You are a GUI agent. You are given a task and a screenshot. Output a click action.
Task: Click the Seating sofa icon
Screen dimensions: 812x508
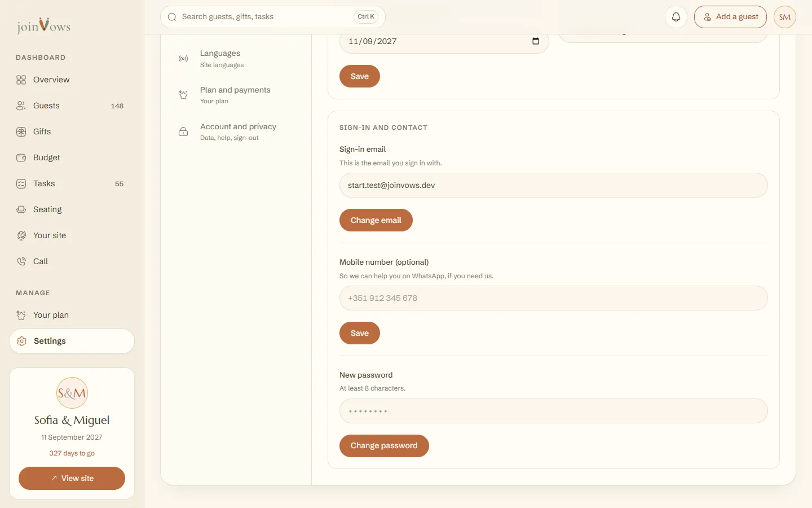click(x=21, y=210)
